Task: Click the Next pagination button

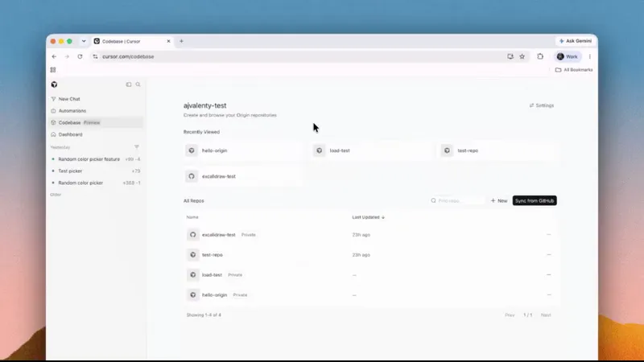Action: tap(546, 315)
